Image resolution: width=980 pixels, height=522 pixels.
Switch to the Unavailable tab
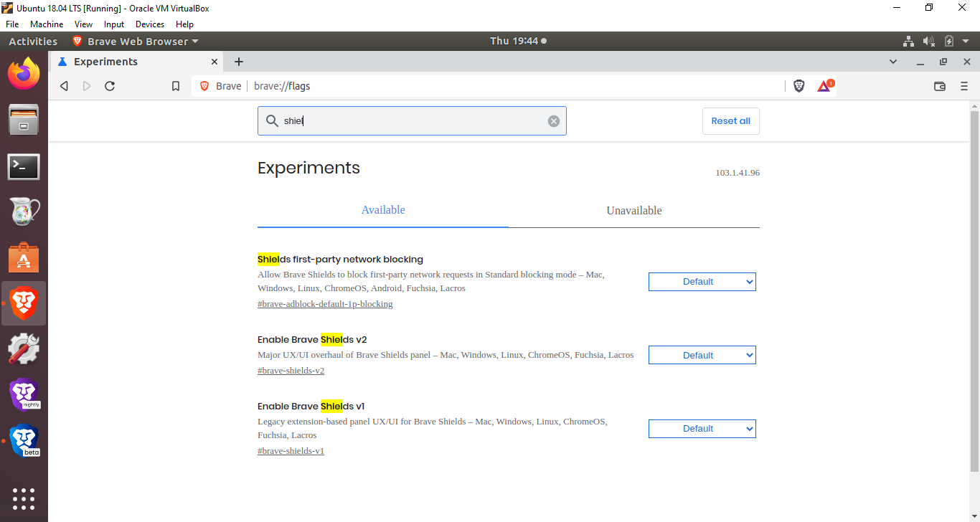tap(633, 210)
